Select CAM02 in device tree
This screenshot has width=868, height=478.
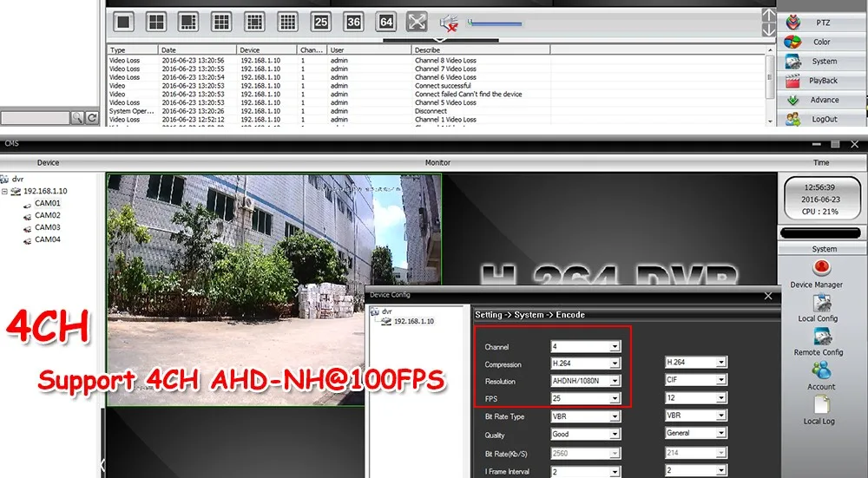48,215
